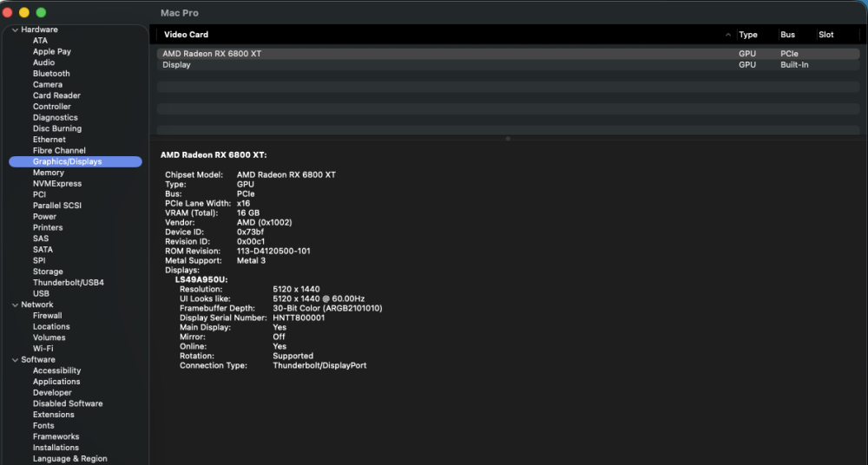Open Volumes under Network
Image resolution: width=868 pixels, height=465 pixels.
pyautogui.click(x=49, y=337)
